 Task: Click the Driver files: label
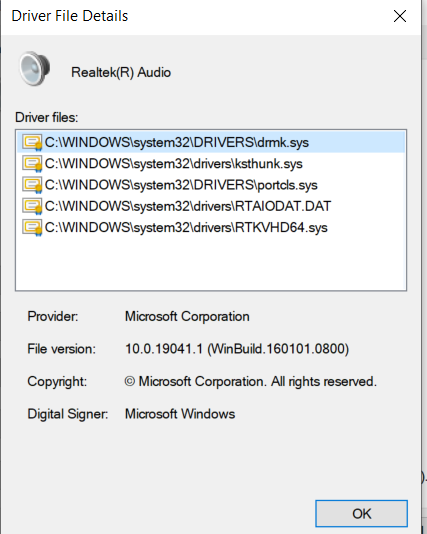47,117
